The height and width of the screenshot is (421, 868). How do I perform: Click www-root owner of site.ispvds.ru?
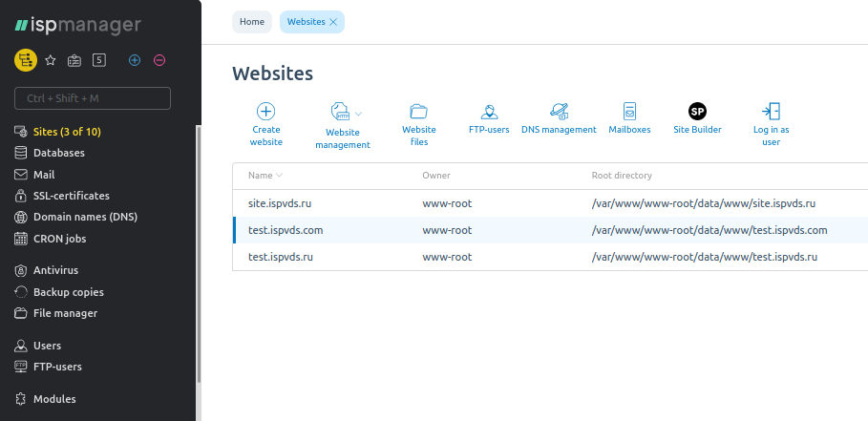447,203
